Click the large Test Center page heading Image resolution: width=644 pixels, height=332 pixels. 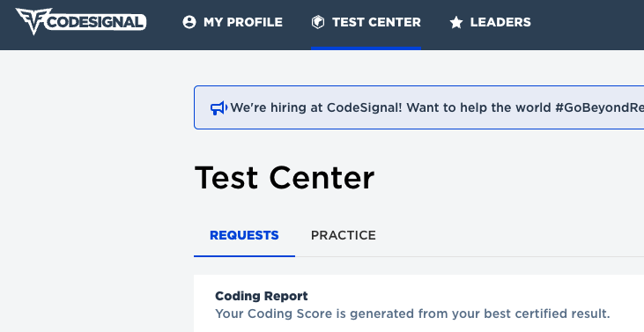point(285,178)
